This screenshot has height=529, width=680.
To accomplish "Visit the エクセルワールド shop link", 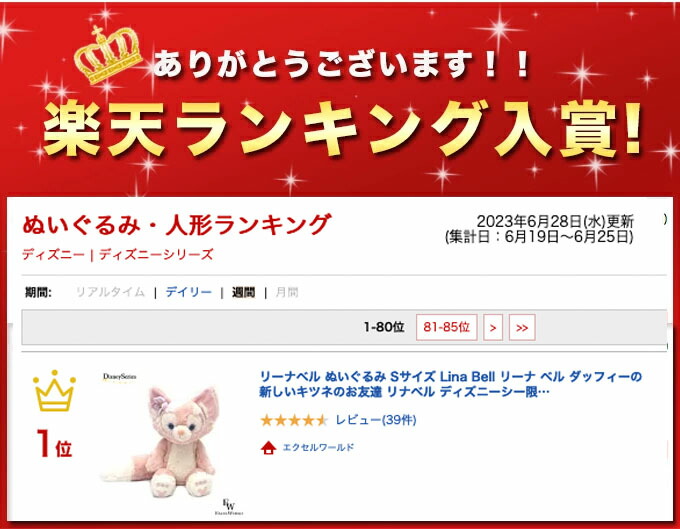I will (x=318, y=447).
